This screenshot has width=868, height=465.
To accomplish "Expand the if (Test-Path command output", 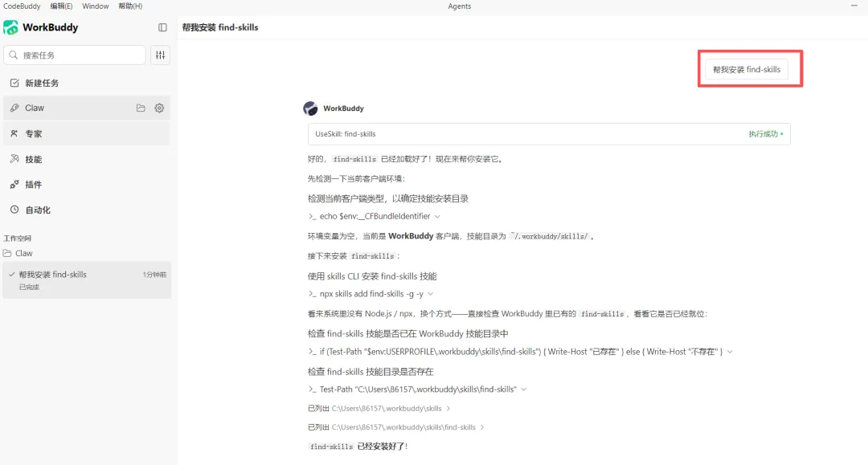I will point(730,352).
